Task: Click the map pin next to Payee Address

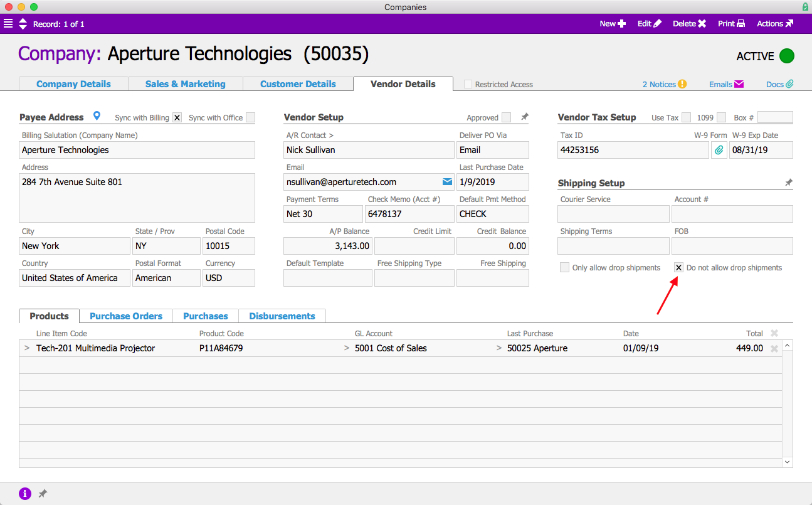Action: click(x=97, y=116)
